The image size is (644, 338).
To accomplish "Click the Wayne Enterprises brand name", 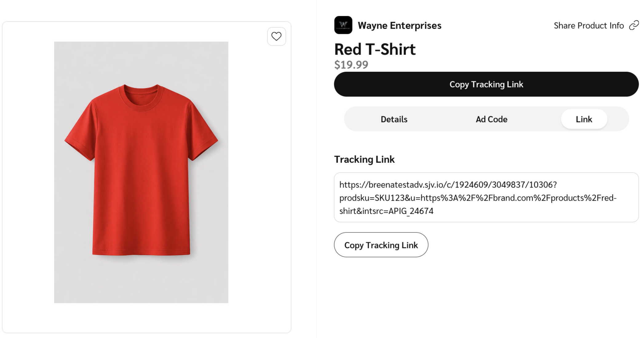I will (x=399, y=26).
